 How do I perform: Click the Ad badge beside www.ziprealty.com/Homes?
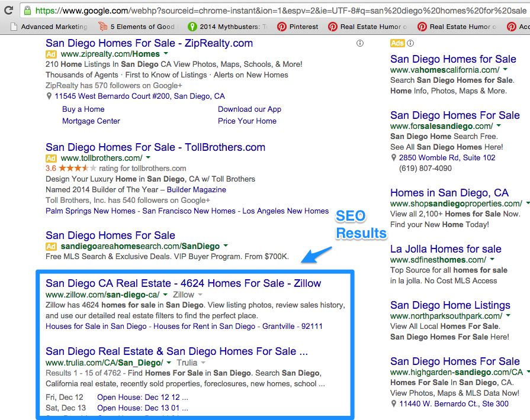tap(51, 54)
